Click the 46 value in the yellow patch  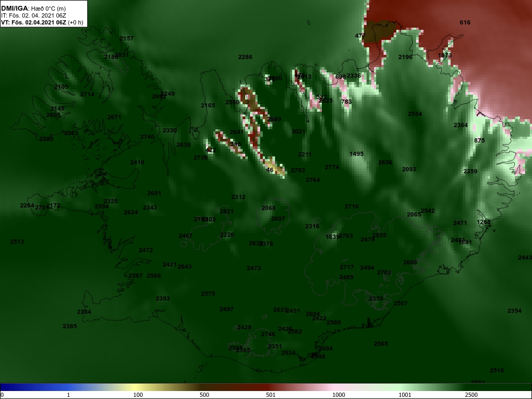[270, 170]
